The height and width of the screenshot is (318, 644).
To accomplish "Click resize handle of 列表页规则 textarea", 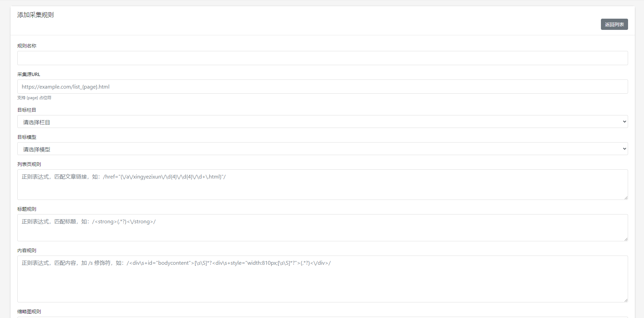I will [626, 198].
